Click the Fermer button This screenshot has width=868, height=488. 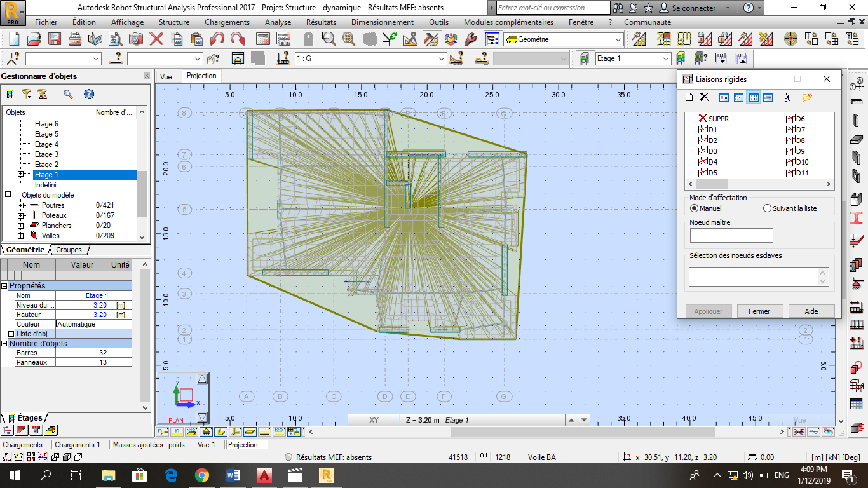pyautogui.click(x=759, y=311)
